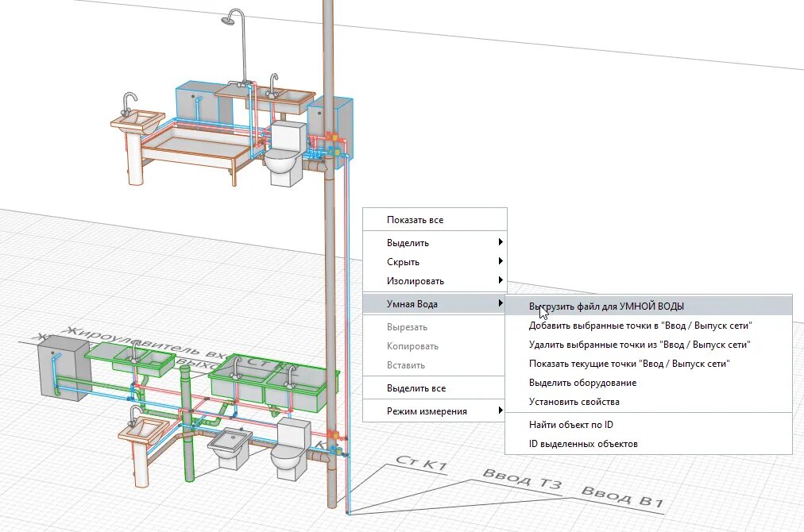Click 'Установить свойства' submenu item
The width and height of the screenshot is (804, 532).
(648, 401)
